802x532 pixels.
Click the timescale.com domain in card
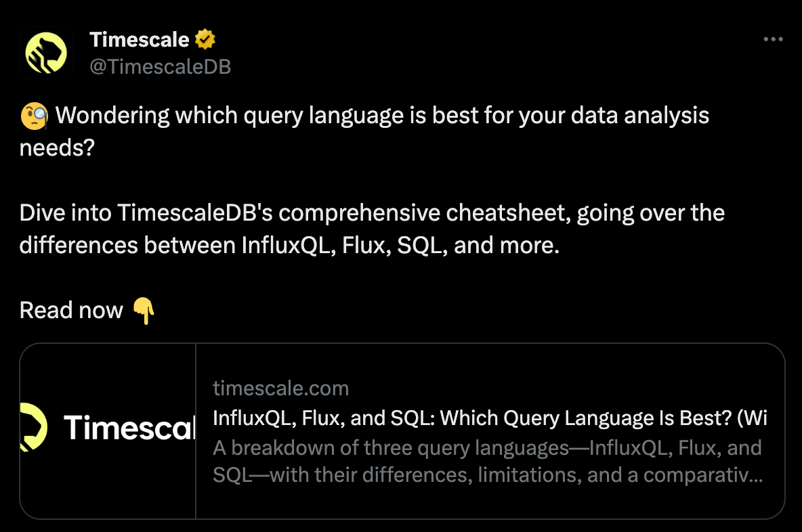(280, 389)
